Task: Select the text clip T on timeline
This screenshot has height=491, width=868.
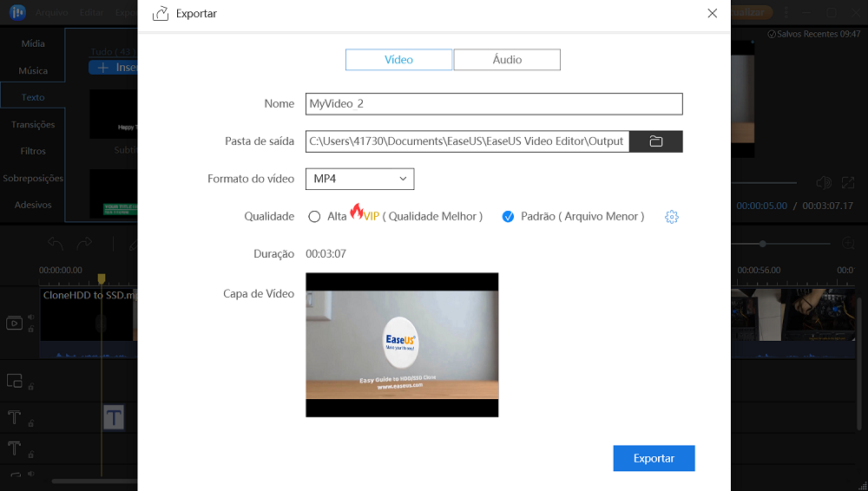Action: coord(114,417)
